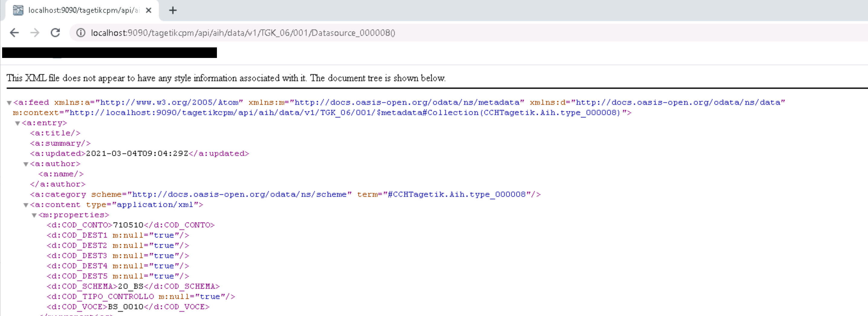Collapse the a:author node
This screenshot has height=316, width=868.
tap(26, 164)
